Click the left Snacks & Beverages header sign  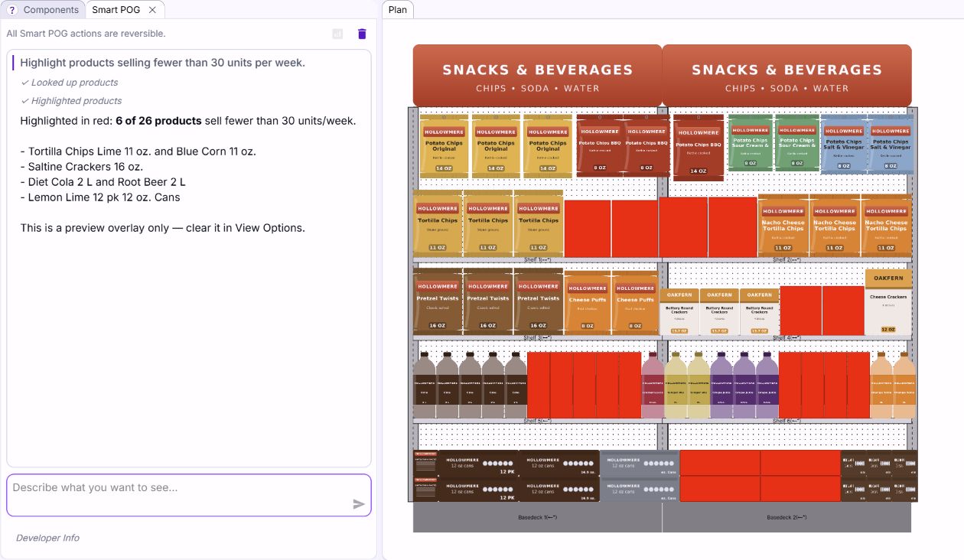(537, 76)
